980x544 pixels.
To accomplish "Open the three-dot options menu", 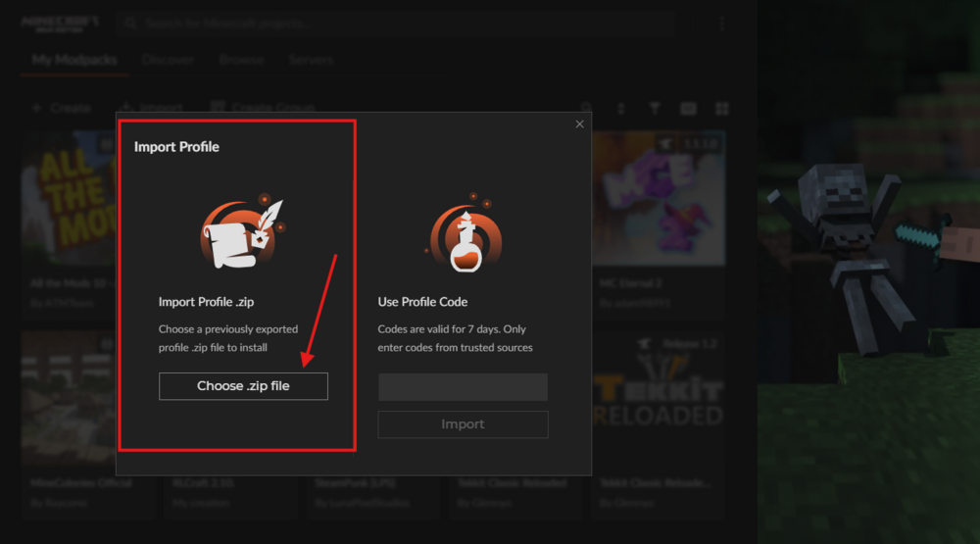I will click(722, 24).
